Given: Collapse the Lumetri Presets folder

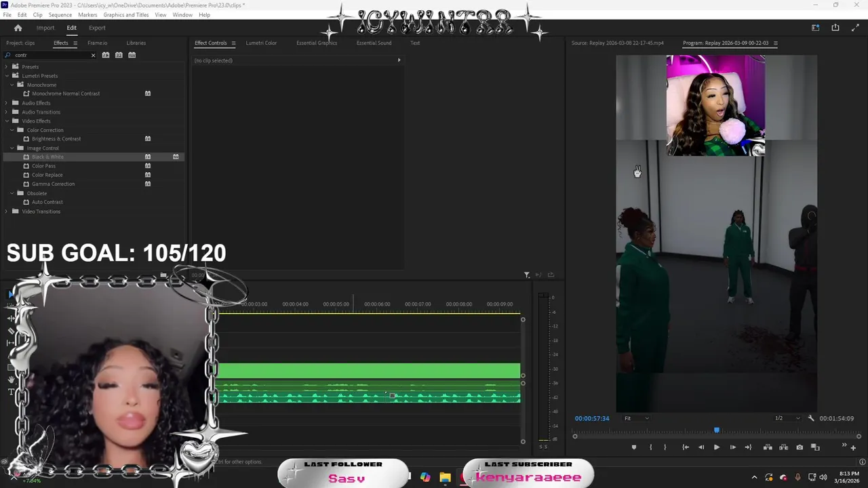Looking at the screenshot, I should 6,76.
